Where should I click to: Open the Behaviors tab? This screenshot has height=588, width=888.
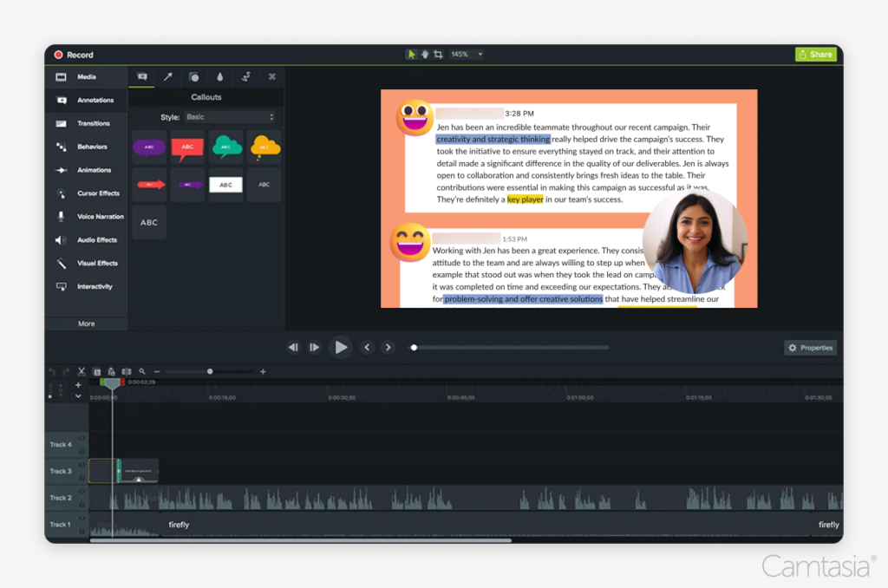(86, 147)
